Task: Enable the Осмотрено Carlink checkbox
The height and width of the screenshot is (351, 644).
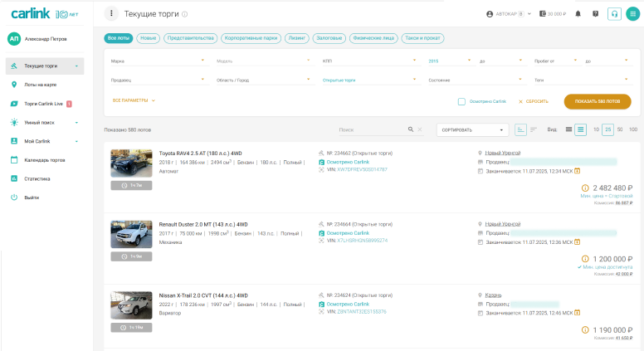Action: coord(461,101)
